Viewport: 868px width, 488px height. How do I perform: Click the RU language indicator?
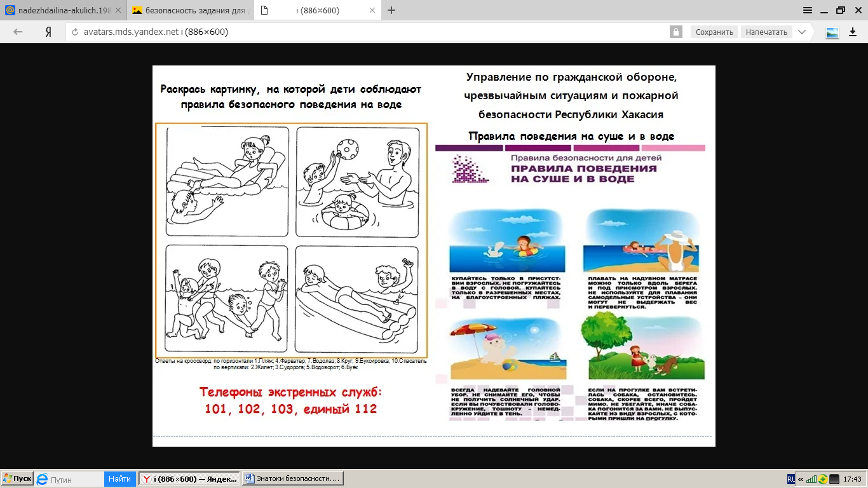pyautogui.click(x=790, y=478)
